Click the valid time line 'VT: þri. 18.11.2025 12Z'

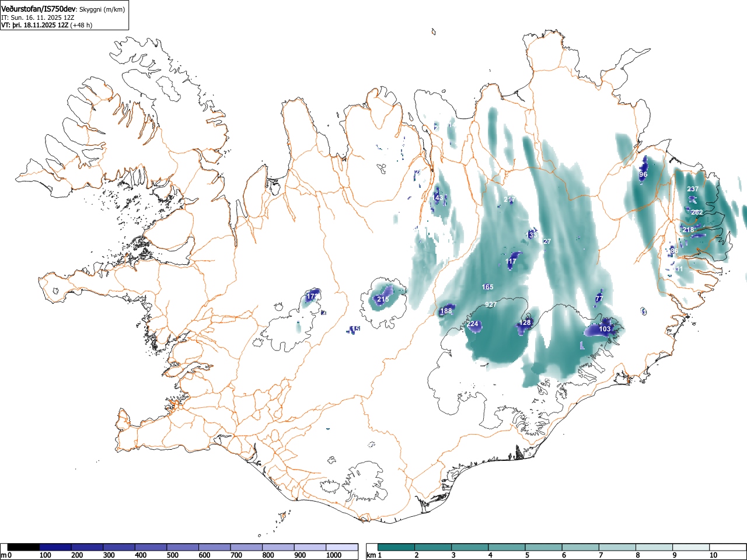pos(35,25)
